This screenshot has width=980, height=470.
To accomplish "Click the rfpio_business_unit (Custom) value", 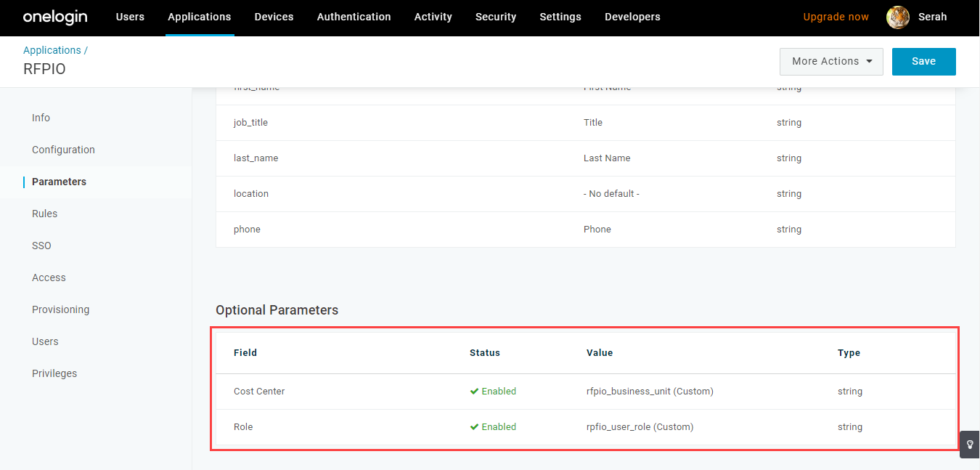I will click(650, 392).
